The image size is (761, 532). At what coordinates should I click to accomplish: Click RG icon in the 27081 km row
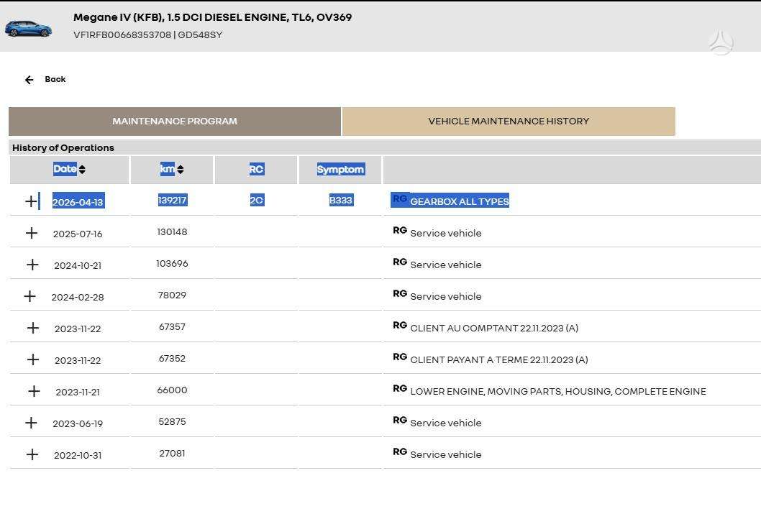point(400,451)
